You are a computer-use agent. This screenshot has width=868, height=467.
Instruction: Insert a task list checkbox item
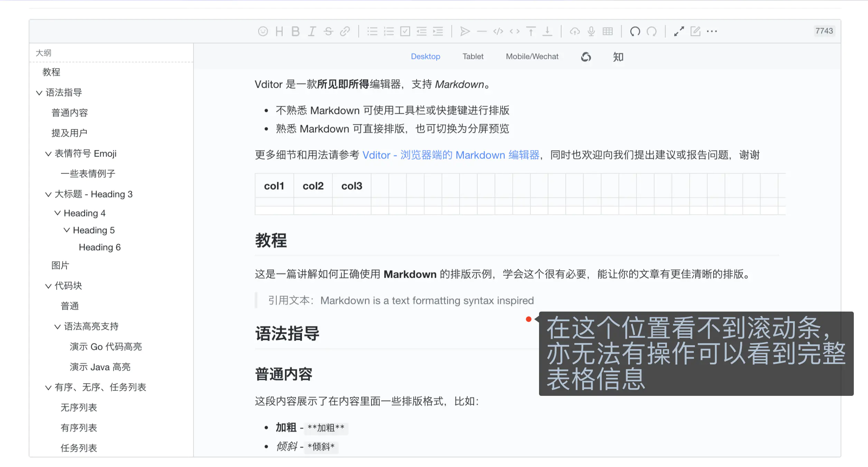[x=405, y=31]
